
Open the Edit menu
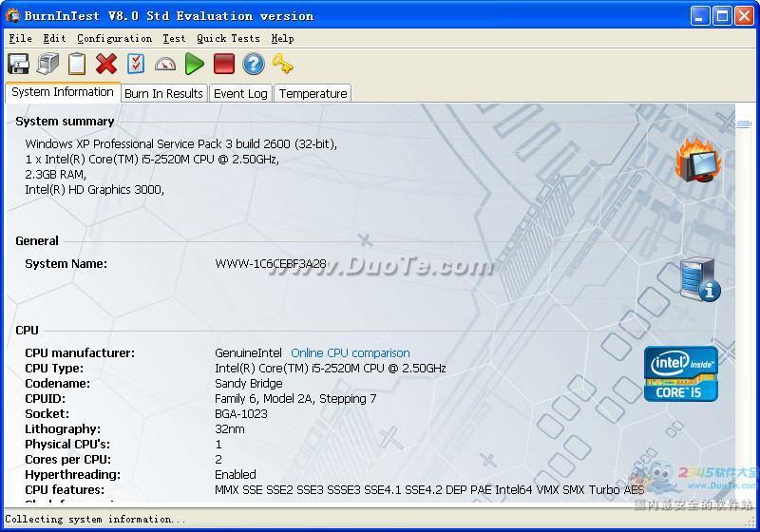pos(54,38)
